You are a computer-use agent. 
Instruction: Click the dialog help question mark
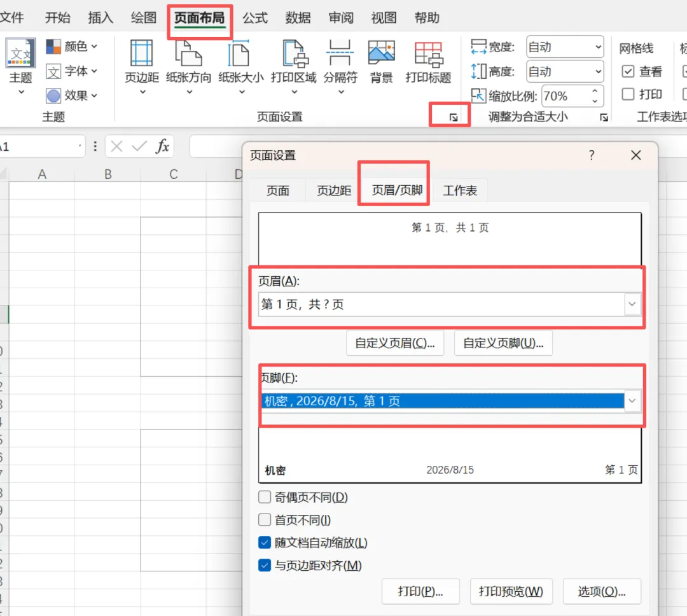click(x=592, y=155)
